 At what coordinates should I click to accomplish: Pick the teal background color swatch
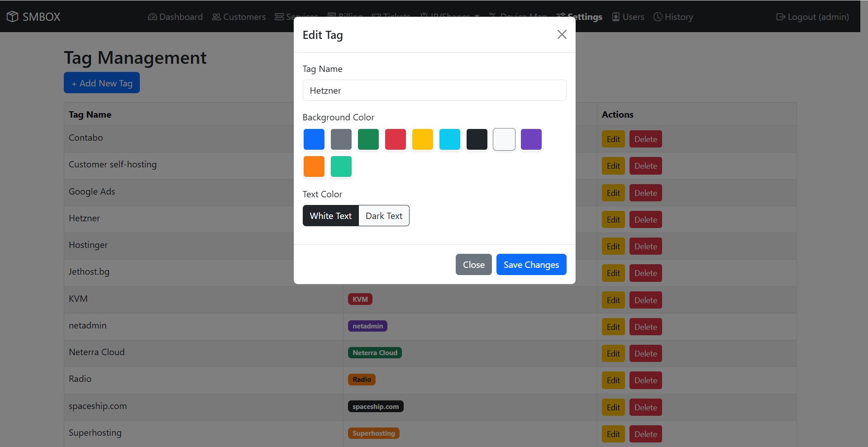pyautogui.click(x=341, y=166)
